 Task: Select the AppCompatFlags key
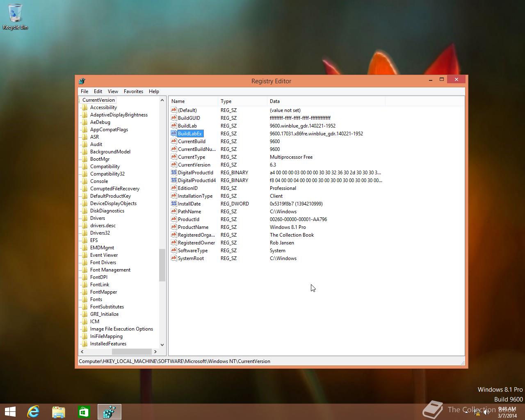click(x=109, y=130)
